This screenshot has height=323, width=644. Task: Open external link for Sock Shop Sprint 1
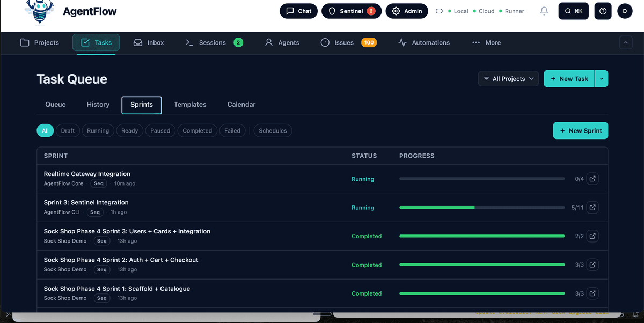coord(592,293)
